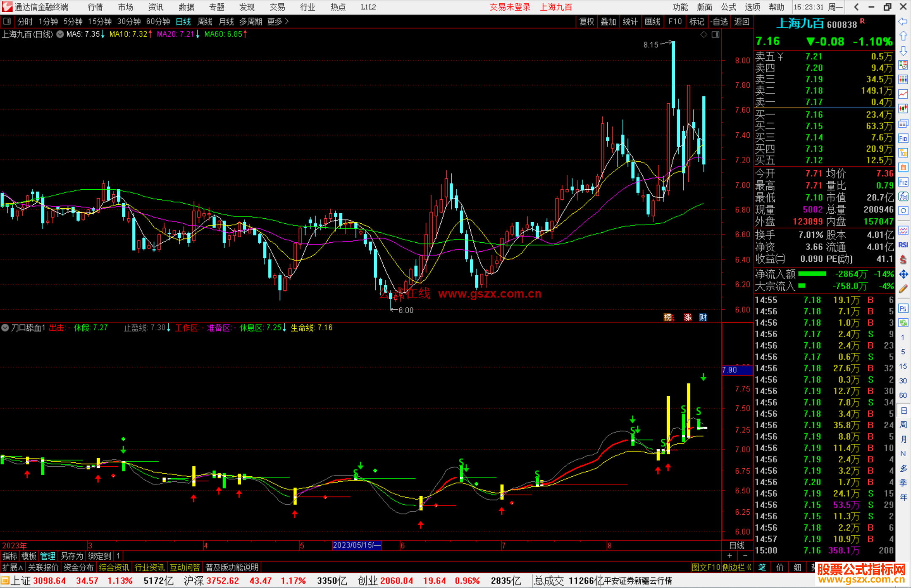The width and height of the screenshot is (911, 588).
Task: Expand the 更多 period options
Action: [278, 21]
